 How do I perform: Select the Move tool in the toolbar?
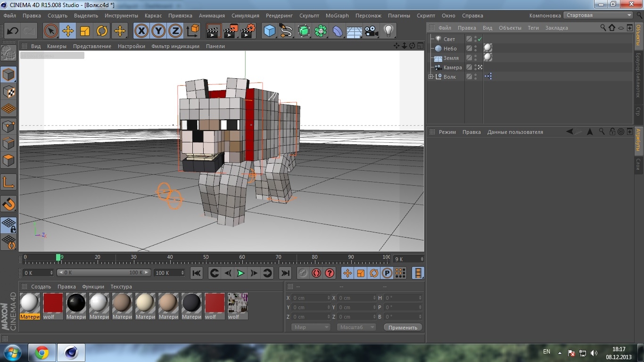point(68,31)
